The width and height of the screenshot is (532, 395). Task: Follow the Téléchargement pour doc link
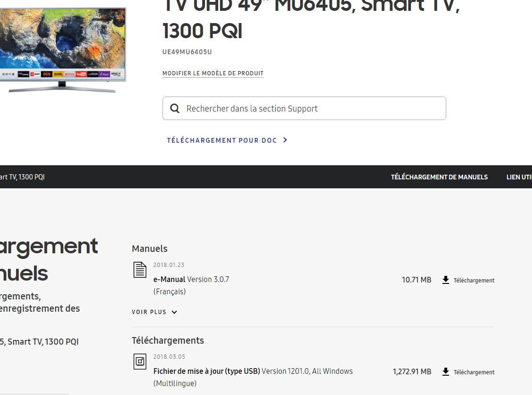[x=222, y=140]
